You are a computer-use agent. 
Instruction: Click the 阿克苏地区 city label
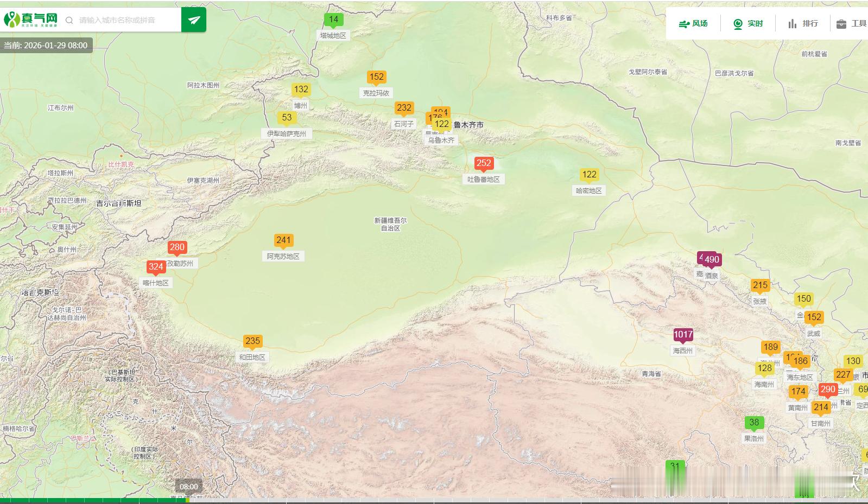point(283,256)
